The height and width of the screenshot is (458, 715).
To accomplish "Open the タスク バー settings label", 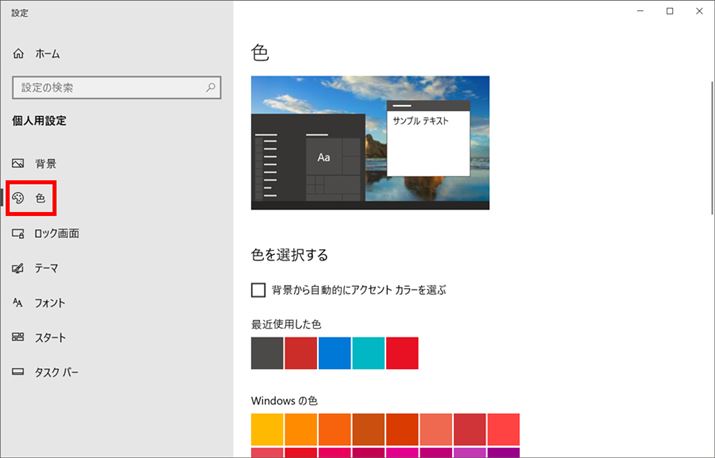I will (56, 373).
